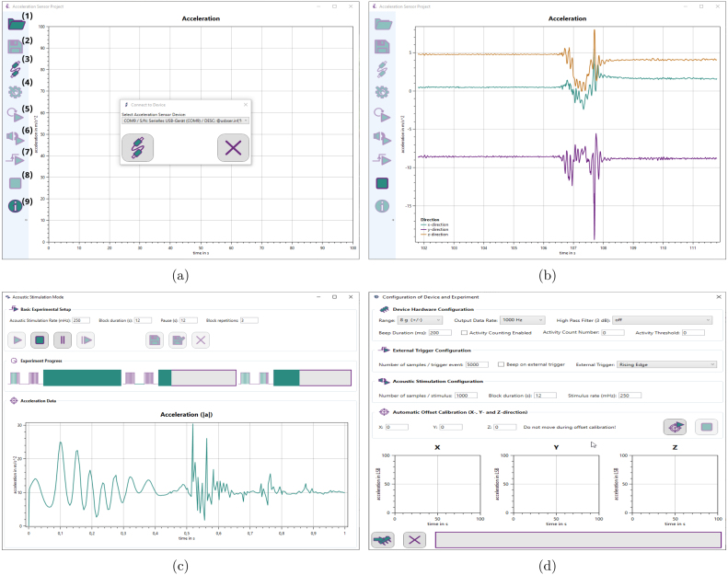
Task: Click the Beep Duration input field
Action: point(440,333)
